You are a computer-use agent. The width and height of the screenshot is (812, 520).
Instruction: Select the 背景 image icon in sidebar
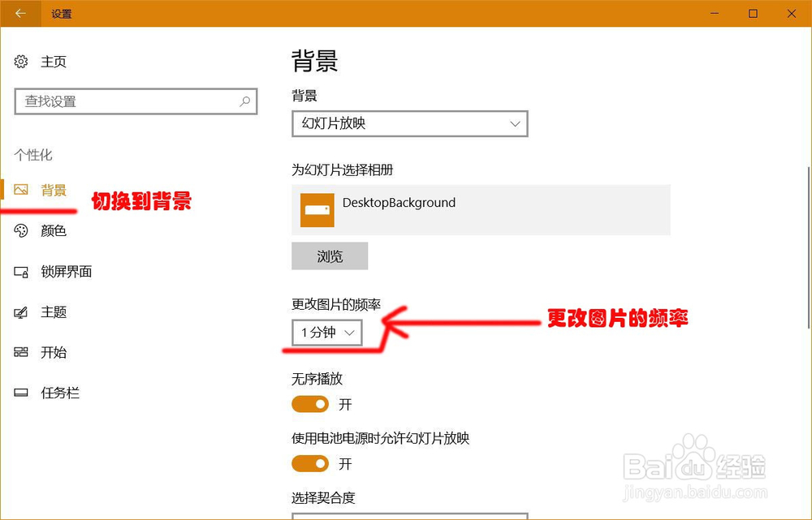point(23,190)
